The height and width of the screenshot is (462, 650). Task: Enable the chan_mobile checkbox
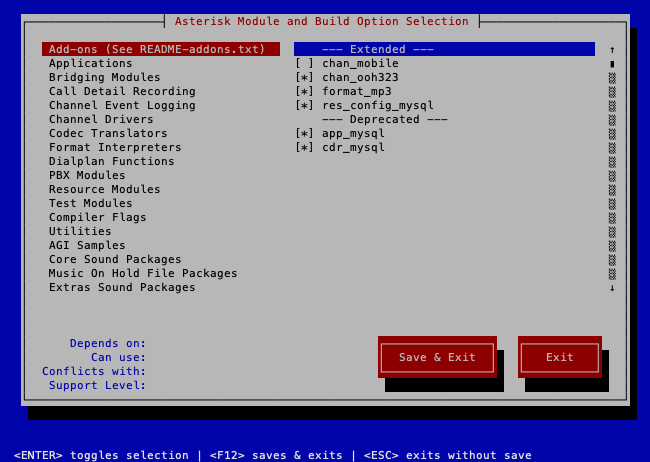tap(304, 63)
